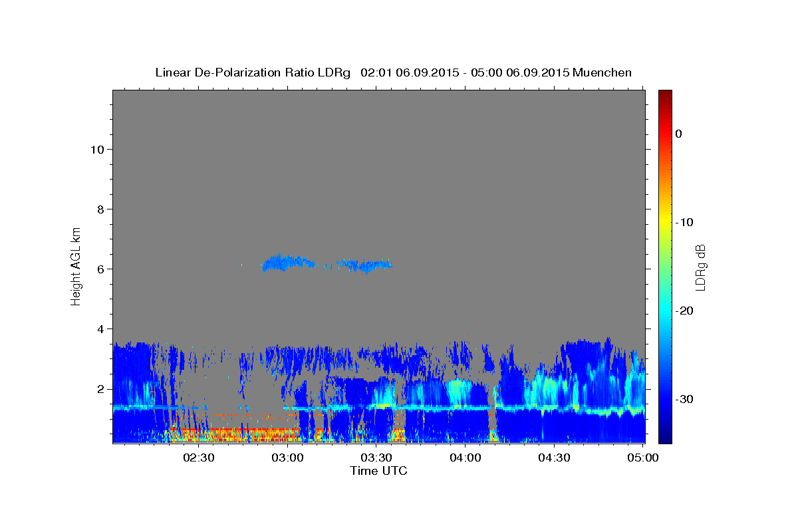Click the end time "05:00 06.09.2015" in title
Image resolution: width=798 pixels, height=532 pixels.
[x=521, y=72]
